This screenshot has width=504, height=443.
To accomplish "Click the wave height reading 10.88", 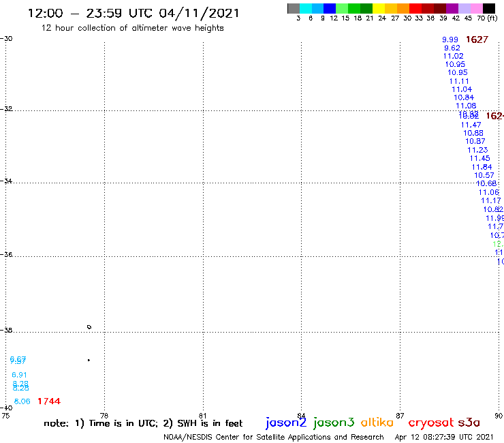I will pyautogui.click(x=473, y=133).
